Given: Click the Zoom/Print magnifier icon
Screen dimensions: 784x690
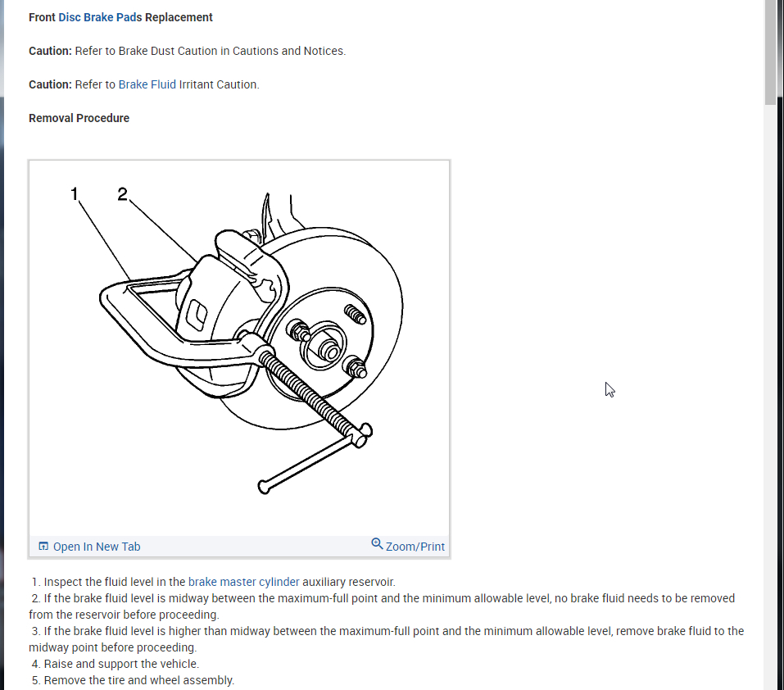Looking at the screenshot, I should pos(377,544).
